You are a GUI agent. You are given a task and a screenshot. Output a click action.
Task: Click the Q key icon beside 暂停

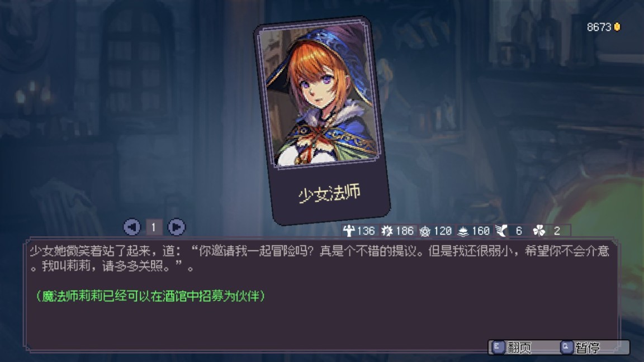(x=566, y=347)
